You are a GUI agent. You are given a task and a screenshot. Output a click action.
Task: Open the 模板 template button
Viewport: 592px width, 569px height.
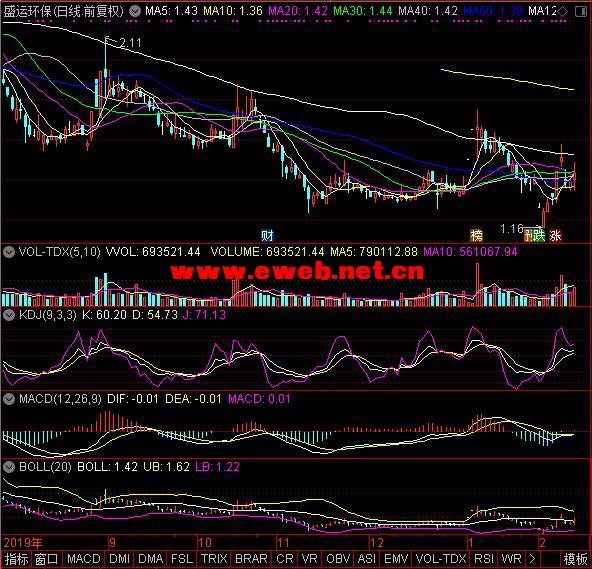pos(575,559)
